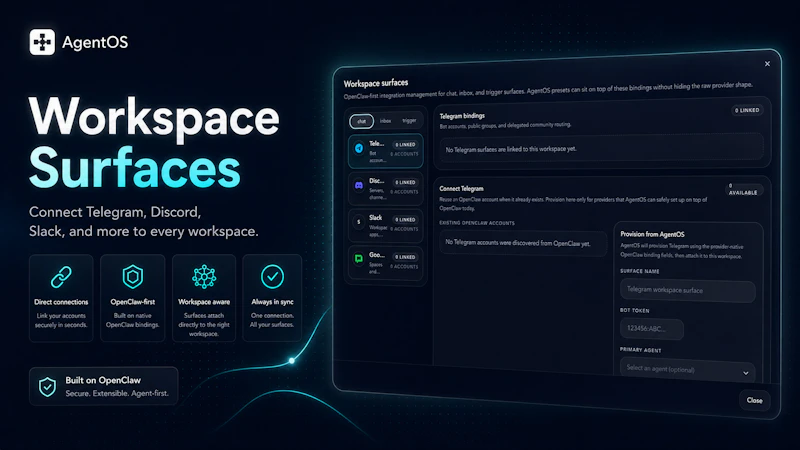This screenshot has width=800, height=450.
Task: Click the glowing dot on the curve
Action: click(292, 361)
